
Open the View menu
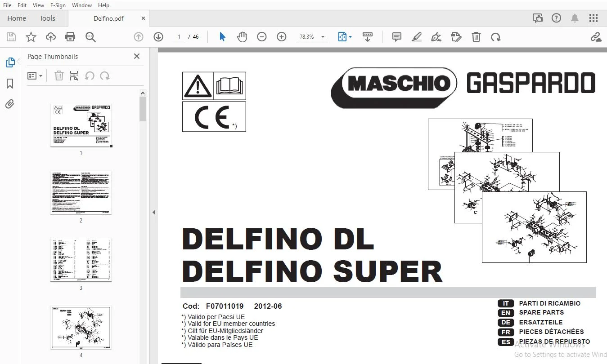pyautogui.click(x=39, y=5)
